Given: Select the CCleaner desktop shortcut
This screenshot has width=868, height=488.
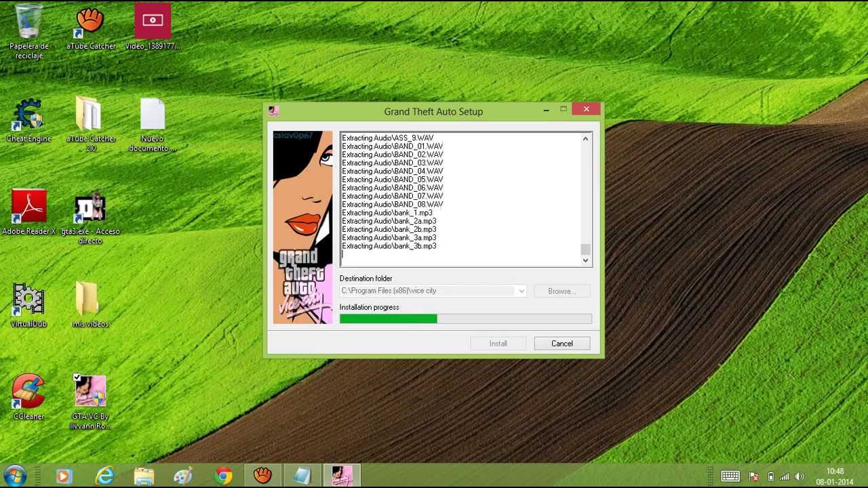Looking at the screenshot, I should (28, 398).
